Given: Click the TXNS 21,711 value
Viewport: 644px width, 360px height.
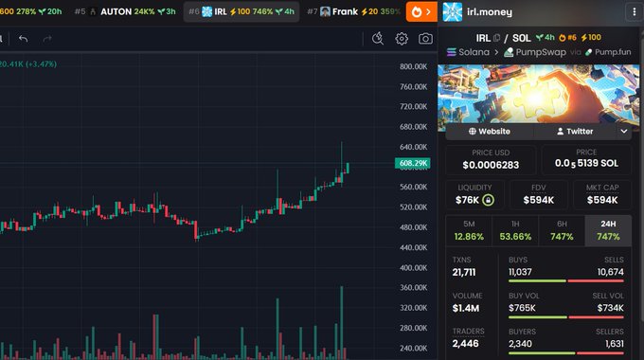Looking at the screenshot, I should tap(464, 273).
